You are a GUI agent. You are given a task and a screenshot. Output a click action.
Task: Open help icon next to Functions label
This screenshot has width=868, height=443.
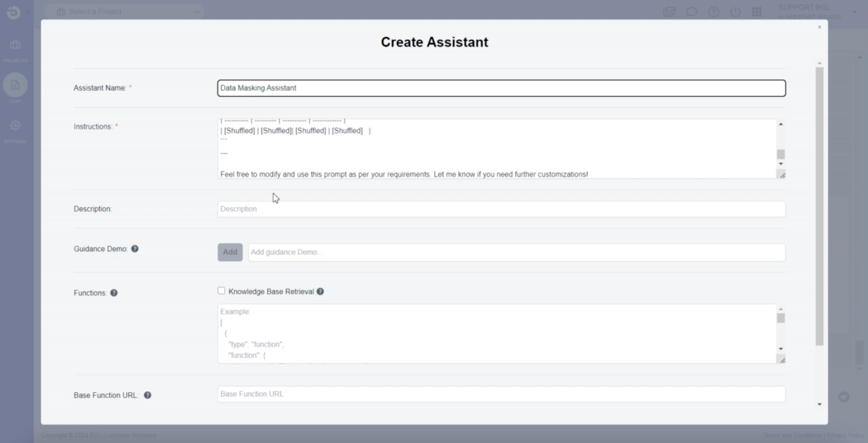[x=114, y=293]
